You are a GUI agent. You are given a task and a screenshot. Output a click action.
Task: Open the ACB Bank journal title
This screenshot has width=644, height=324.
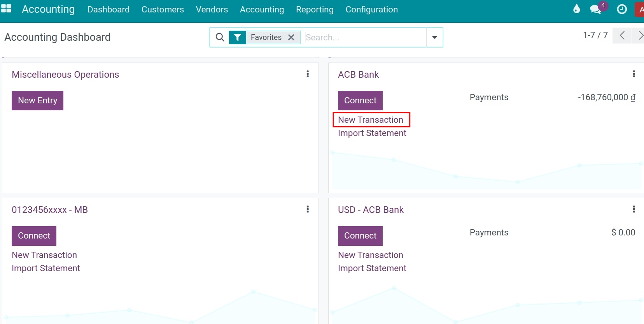click(x=358, y=75)
